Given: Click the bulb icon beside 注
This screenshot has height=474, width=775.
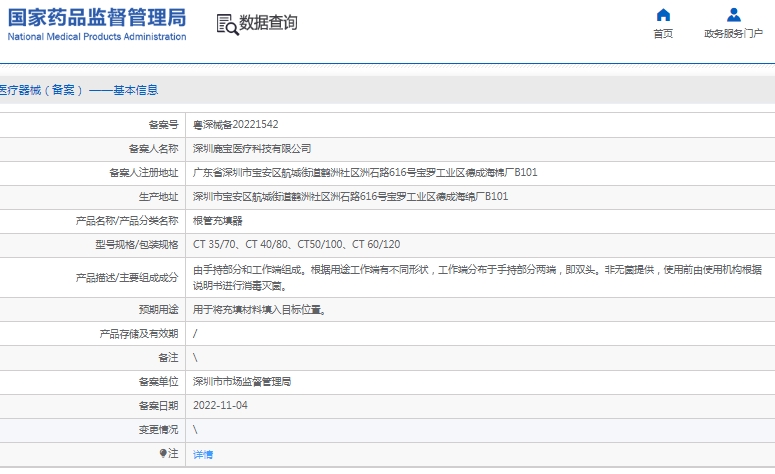Looking at the screenshot, I should (163, 453).
